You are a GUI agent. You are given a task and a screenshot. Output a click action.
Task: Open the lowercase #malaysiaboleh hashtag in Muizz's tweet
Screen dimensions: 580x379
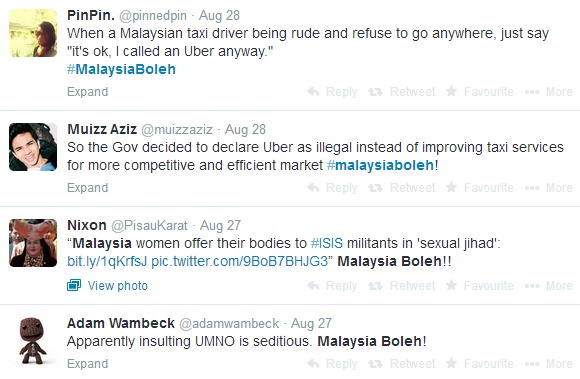[x=381, y=165]
